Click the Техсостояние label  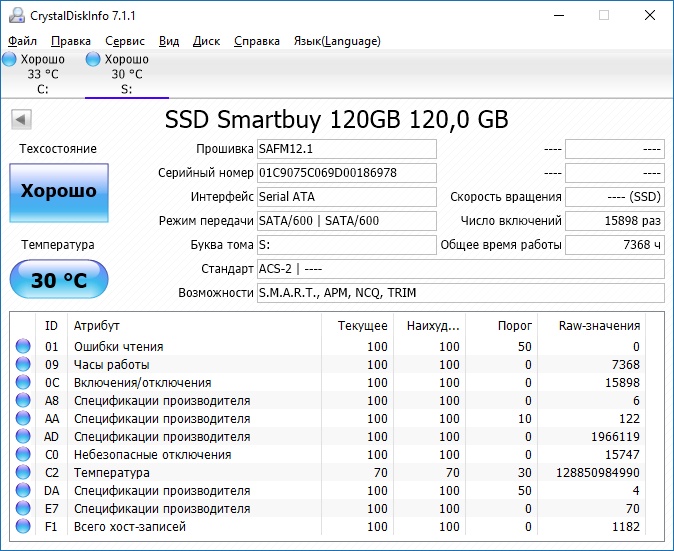click(x=58, y=149)
